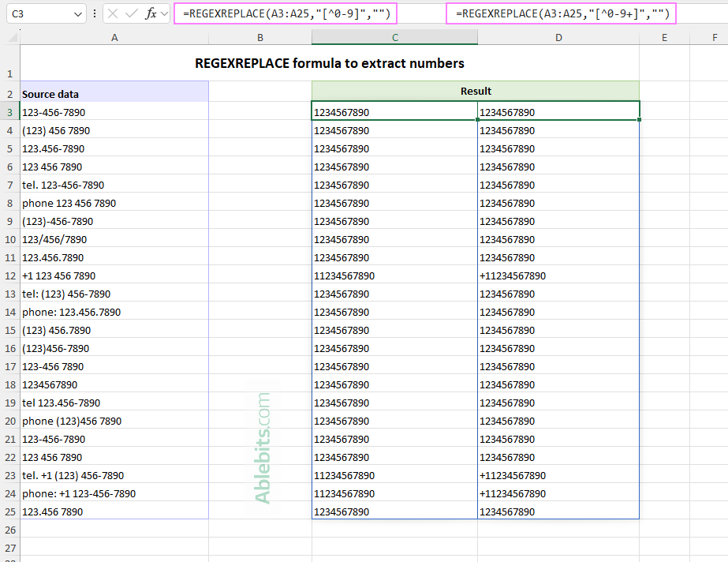
Task: Click cell D3 showing '1234567890'
Action: (x=558, y=112)
